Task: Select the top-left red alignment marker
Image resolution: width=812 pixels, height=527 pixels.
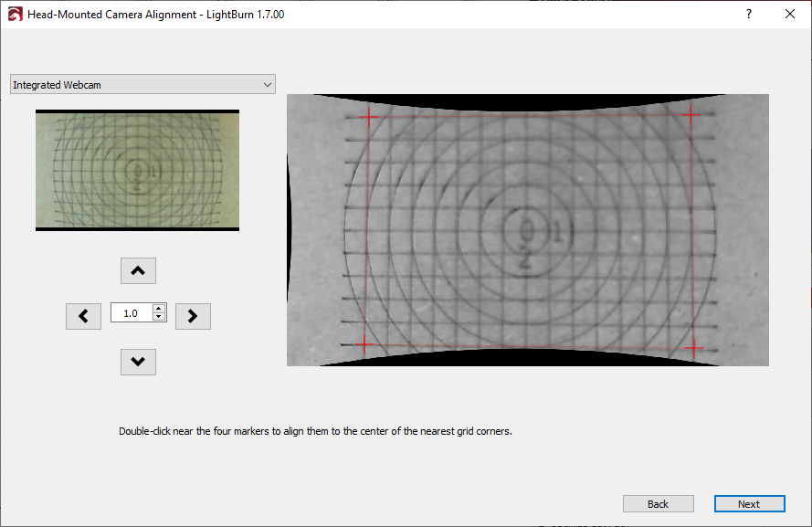Action: 367,115
